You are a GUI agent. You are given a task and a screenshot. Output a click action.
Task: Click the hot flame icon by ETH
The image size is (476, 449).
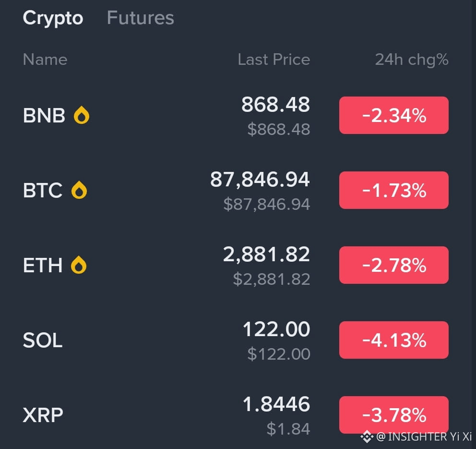coord(79,265)
